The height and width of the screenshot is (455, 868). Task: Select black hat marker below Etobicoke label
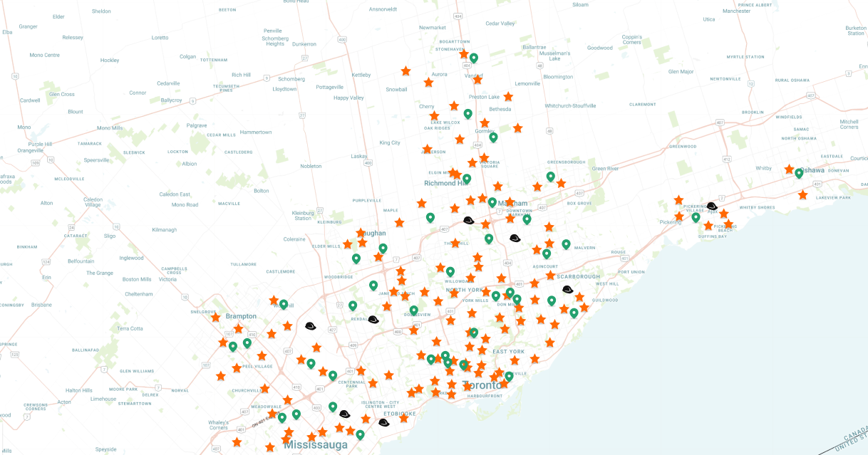click(383, 422)
